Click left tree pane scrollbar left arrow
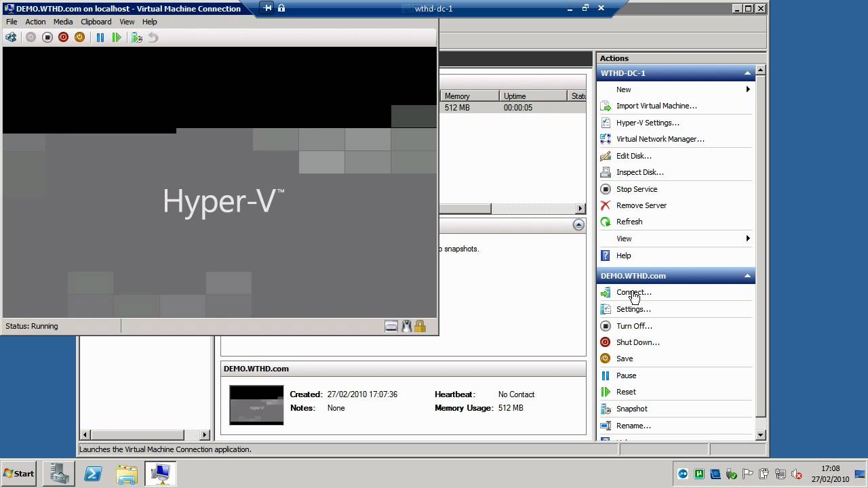 click(85, 435)
